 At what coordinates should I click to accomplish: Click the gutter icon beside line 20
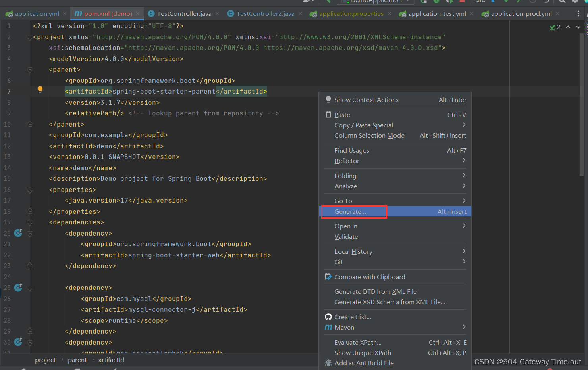pos(18,233)
